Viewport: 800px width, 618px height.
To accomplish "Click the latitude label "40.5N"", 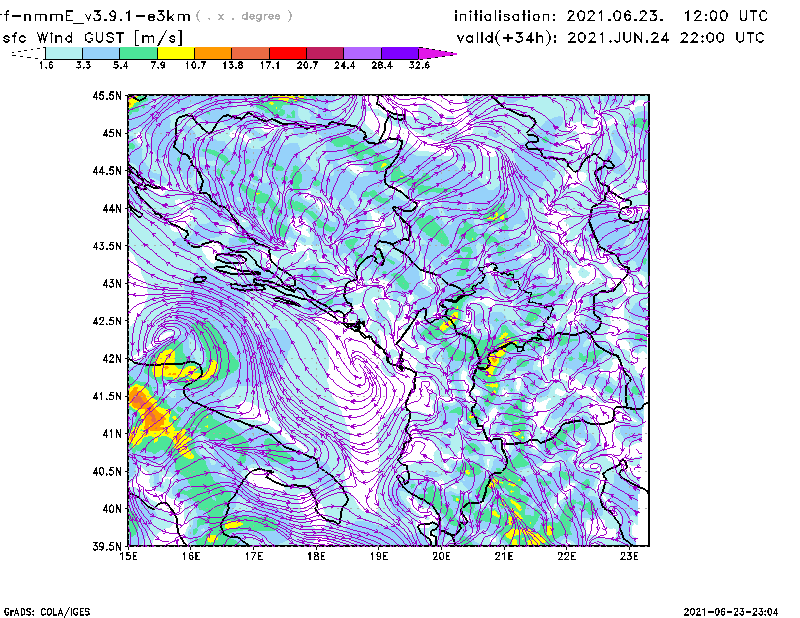I will (x=107, y=472).
